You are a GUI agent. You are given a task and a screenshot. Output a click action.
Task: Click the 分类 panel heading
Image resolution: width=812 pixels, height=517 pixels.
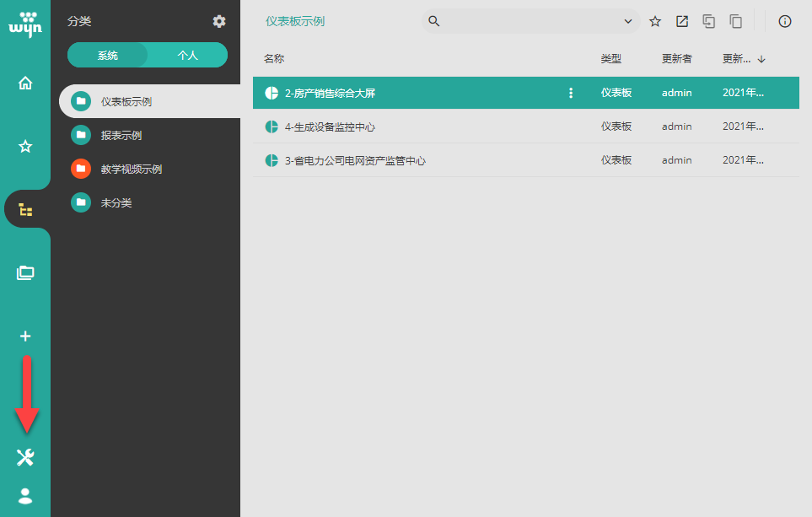[79, 21]
